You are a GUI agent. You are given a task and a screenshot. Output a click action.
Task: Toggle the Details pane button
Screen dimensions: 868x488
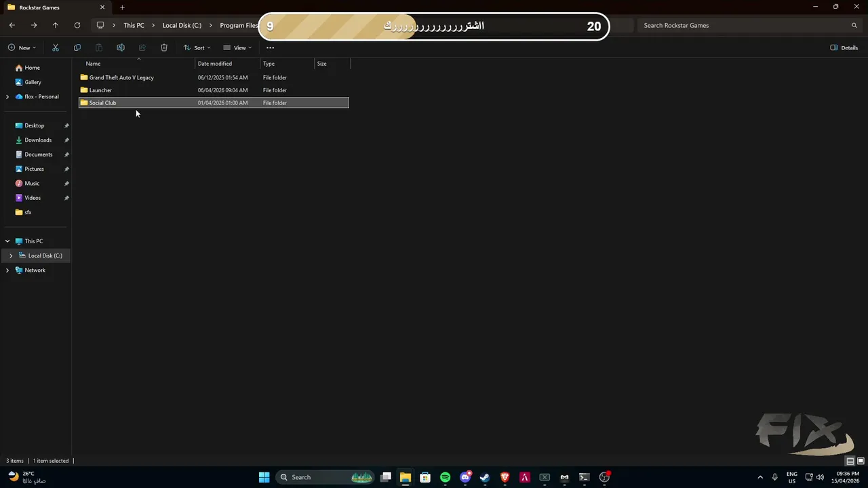(x=844, y=47)
